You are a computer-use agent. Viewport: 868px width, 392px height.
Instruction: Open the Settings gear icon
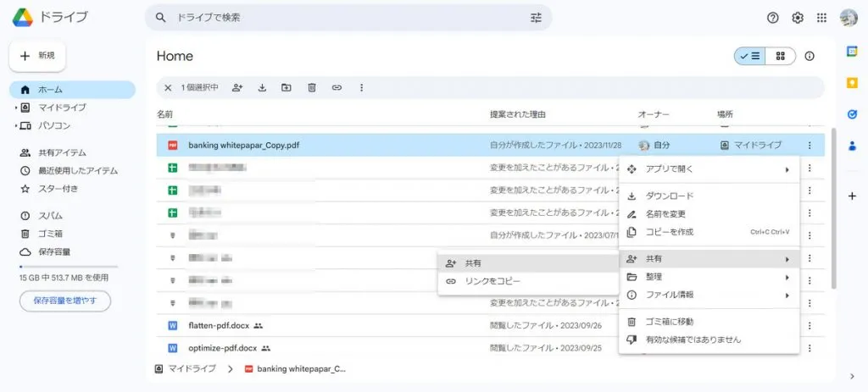click(x=797, y=18)
